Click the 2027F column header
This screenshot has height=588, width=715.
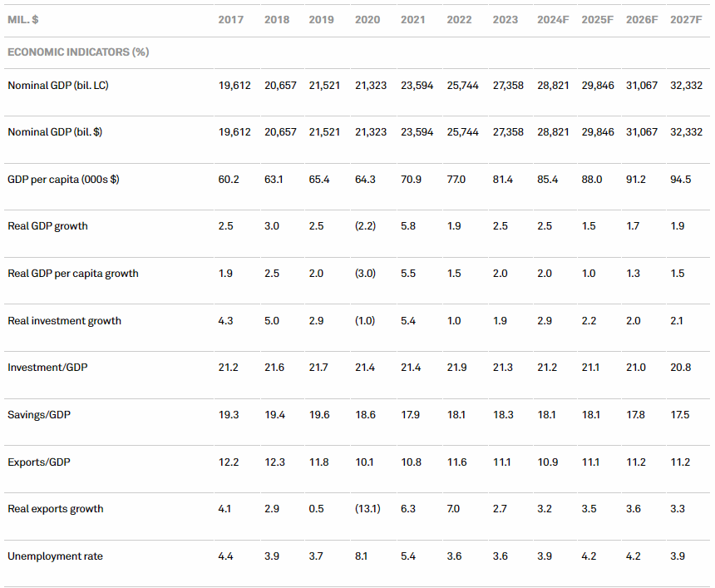pos(686,20)
